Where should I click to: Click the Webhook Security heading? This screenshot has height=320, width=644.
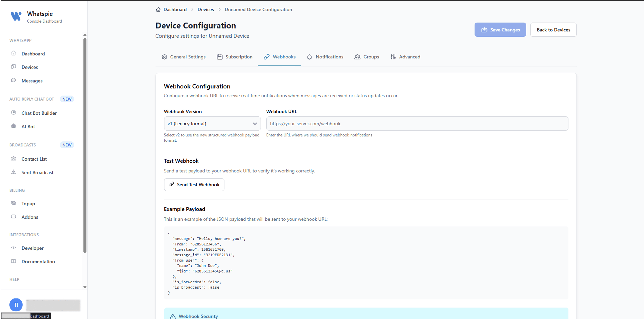click(x=198, y=316)
